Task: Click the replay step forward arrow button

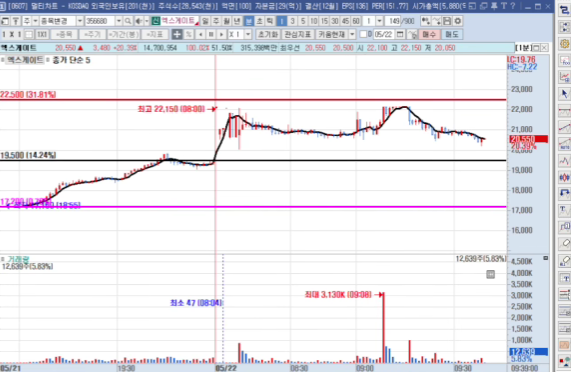Action: click(x=221, y=35)
